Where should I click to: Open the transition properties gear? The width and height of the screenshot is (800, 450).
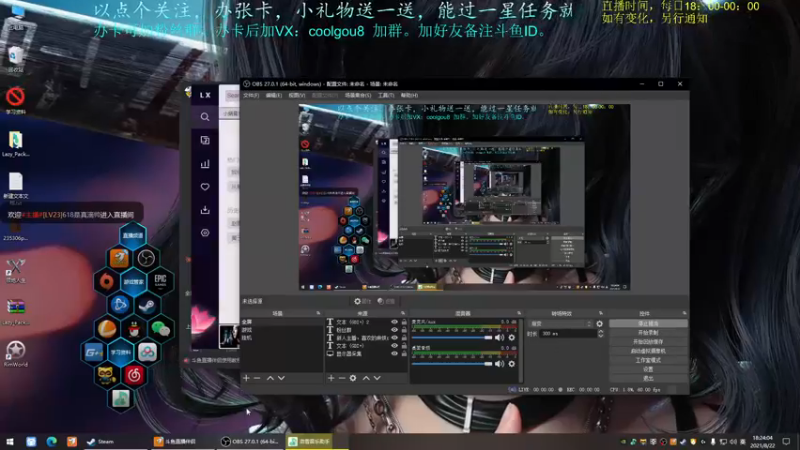[599, 323]
